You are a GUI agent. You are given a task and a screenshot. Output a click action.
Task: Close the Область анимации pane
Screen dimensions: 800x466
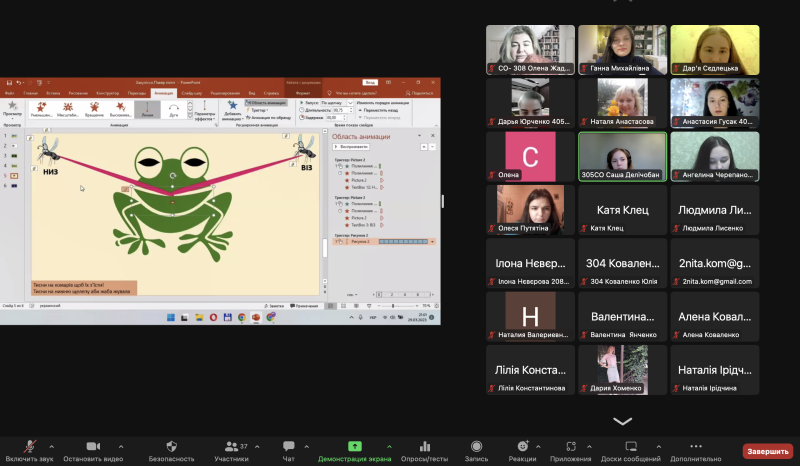pos(433,136)
